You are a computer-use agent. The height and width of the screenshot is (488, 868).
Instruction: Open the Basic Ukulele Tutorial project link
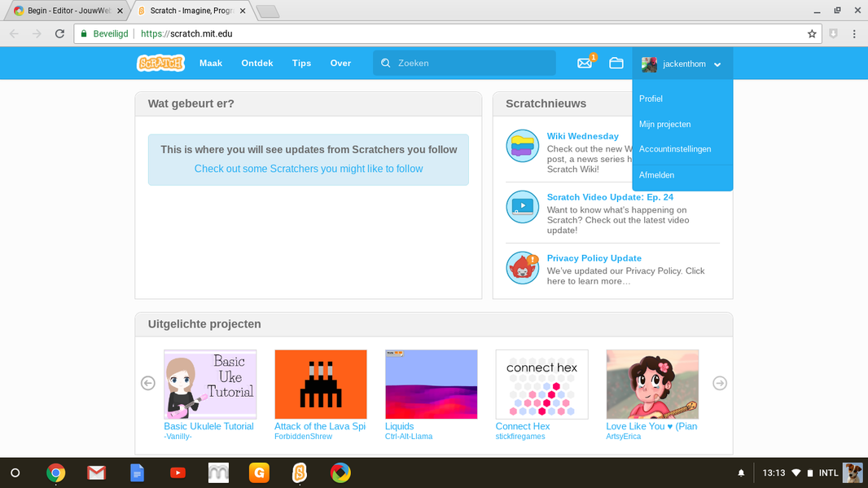(x=208, y=426)
